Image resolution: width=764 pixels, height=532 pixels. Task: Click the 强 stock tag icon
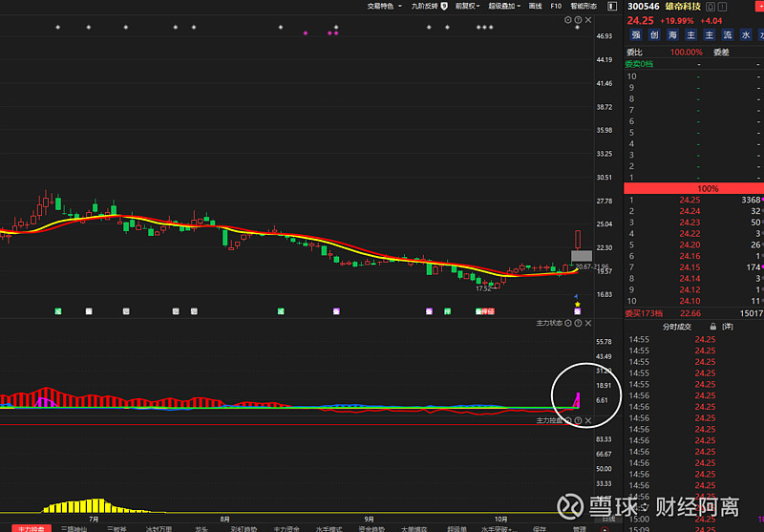tap(635, 35)
